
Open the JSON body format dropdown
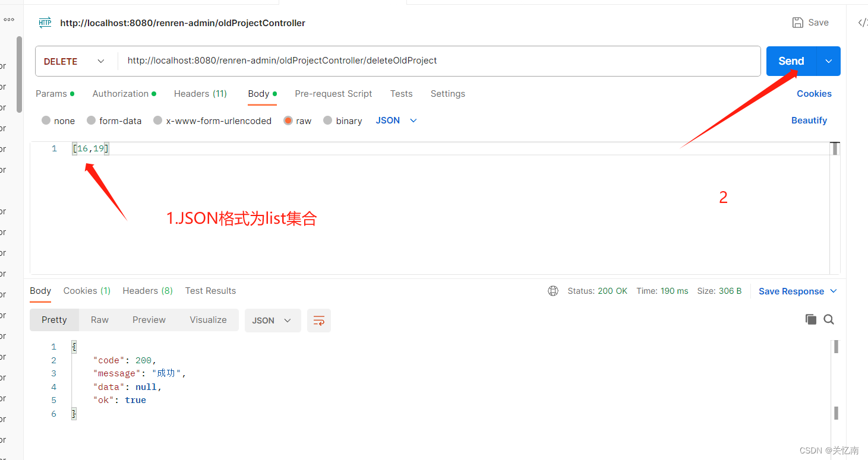396,120
